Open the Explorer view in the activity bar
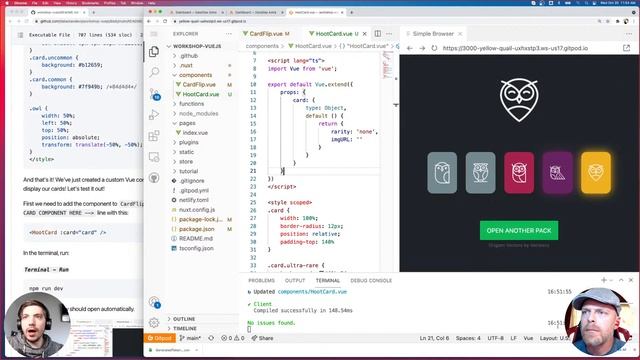The height and width of the screenshot is (360, 640). (x=154, y=52)
